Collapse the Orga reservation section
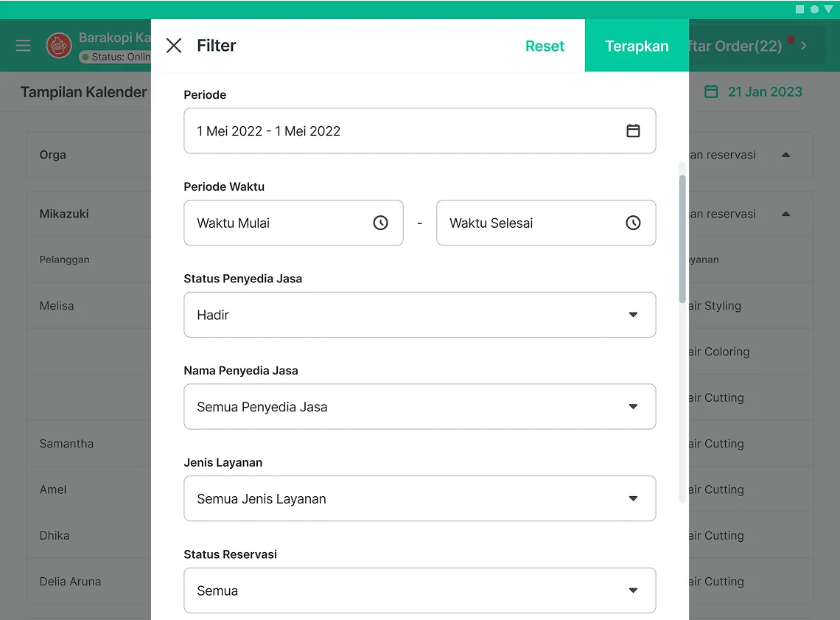Viewport: 840px width, 620px height. tap(785, 155)
